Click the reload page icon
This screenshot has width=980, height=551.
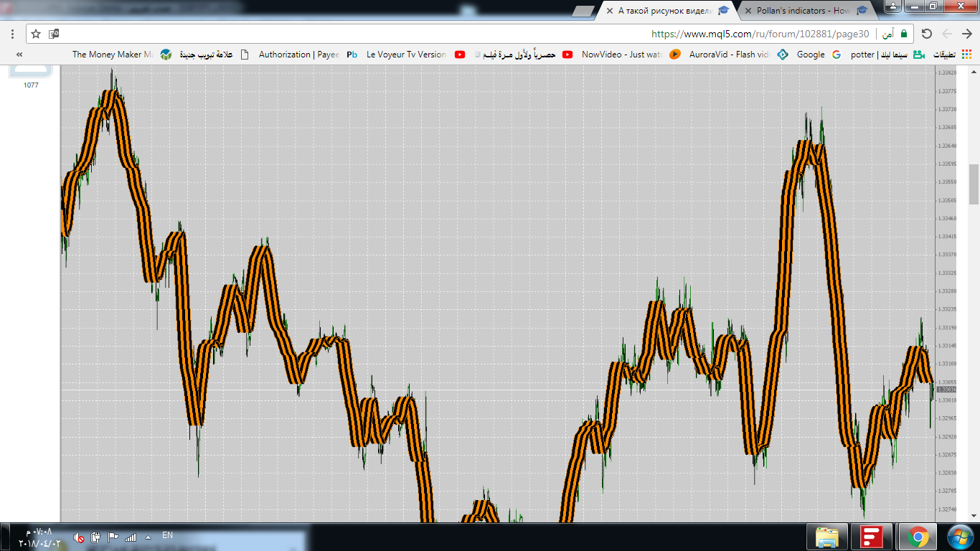[x=926, y=34]
